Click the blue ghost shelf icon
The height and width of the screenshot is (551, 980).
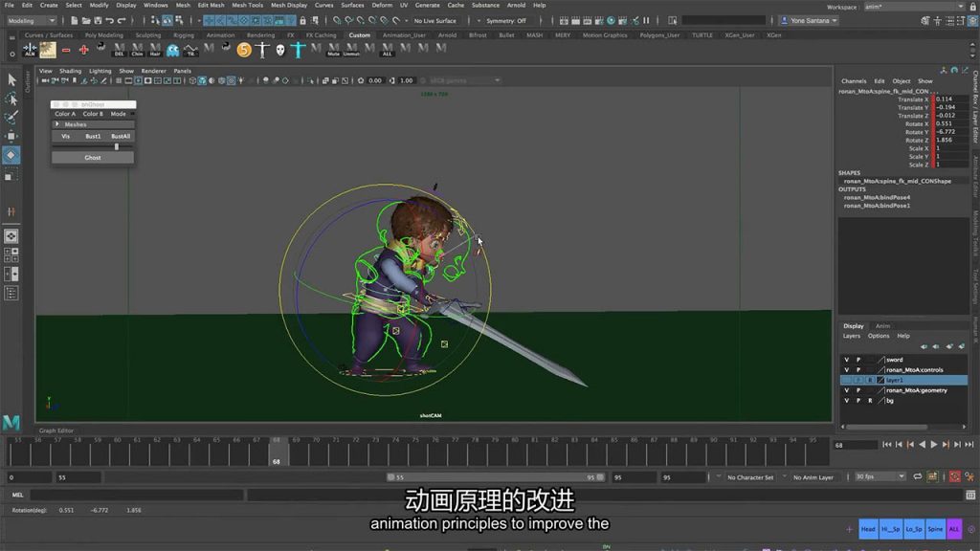point(172,50)
